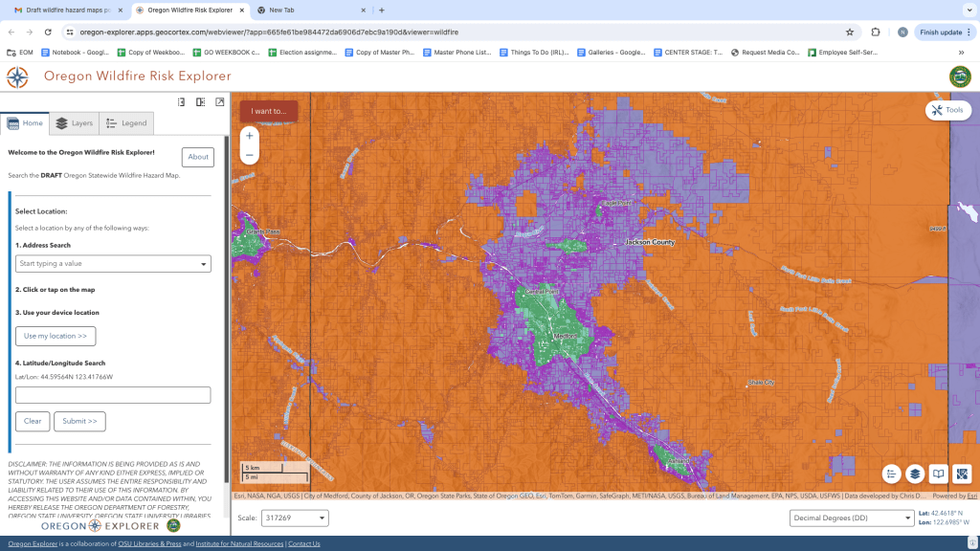Open the Scale dropdown
This screenshot has width=980, height=551.
[295, 518]
